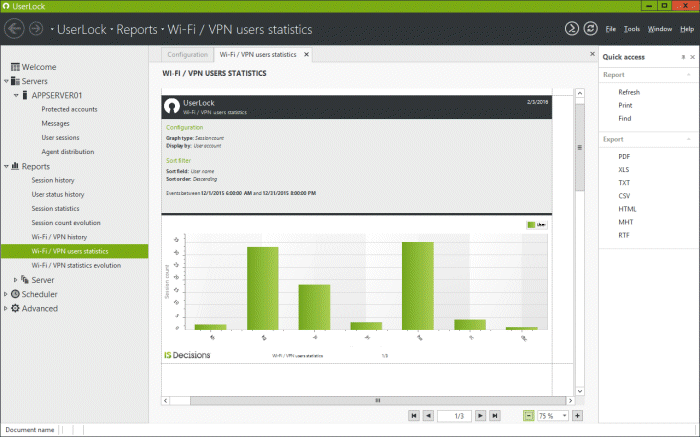
Task: Zoom out with the minus button
Action: click(x=529, y=416)
